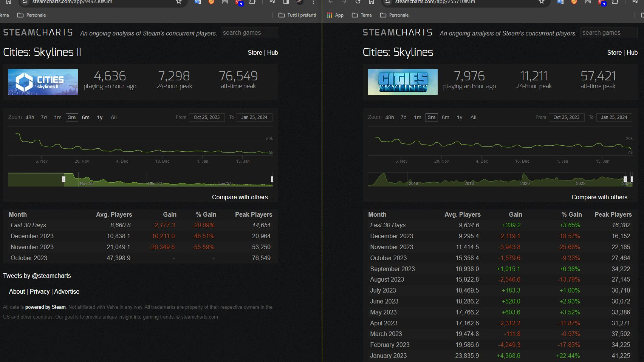Go to the home page in the left browser

pyautogui.click(x=9, y=2)
